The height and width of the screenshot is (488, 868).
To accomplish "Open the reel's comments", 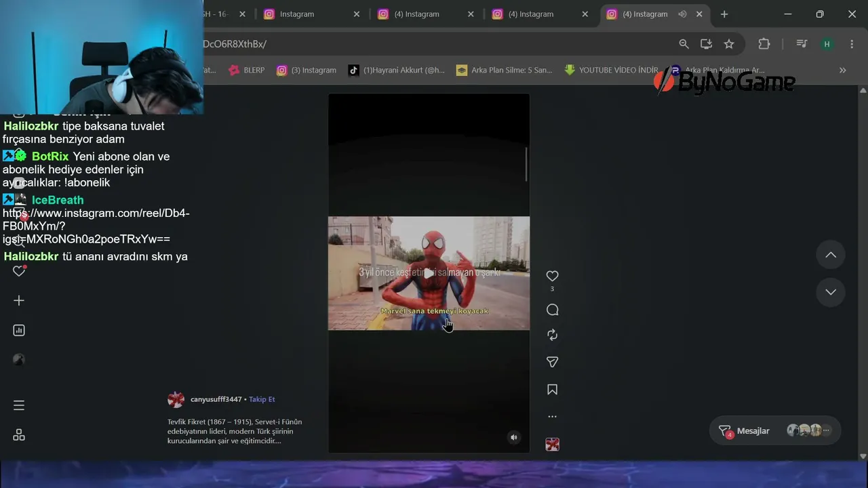I will (552, 310).
